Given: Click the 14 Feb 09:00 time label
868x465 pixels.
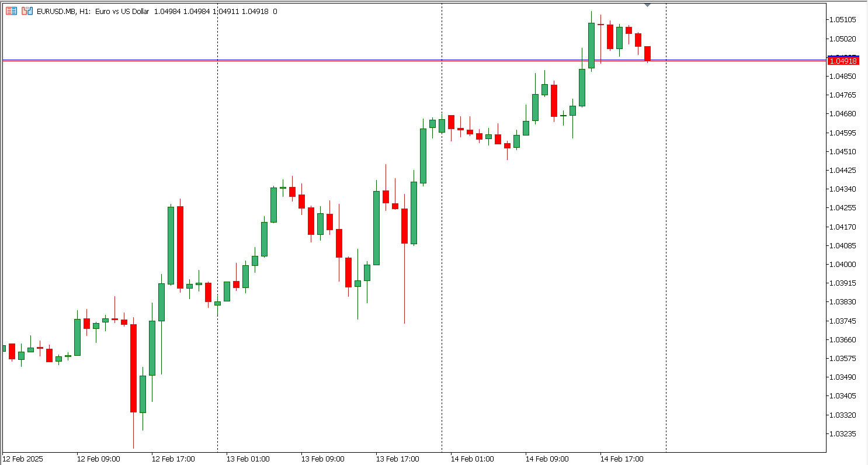Looking at the screenshot, I should pos(547,459).
